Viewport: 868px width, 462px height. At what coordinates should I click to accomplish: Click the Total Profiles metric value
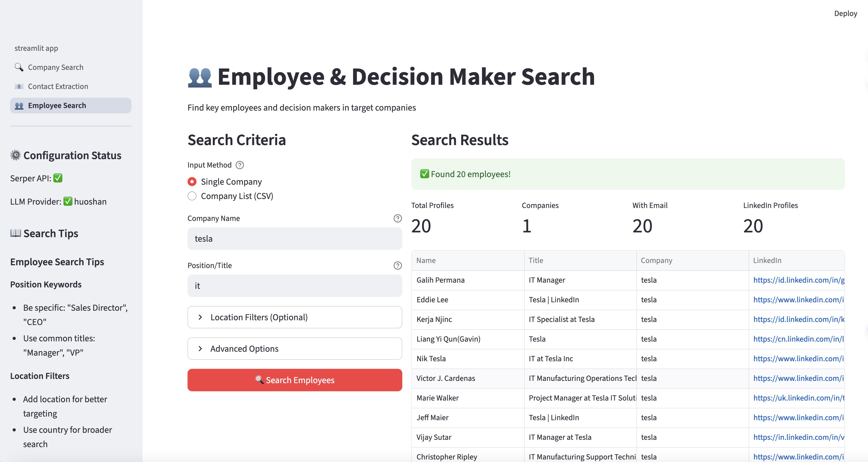(x=421, y=226)
